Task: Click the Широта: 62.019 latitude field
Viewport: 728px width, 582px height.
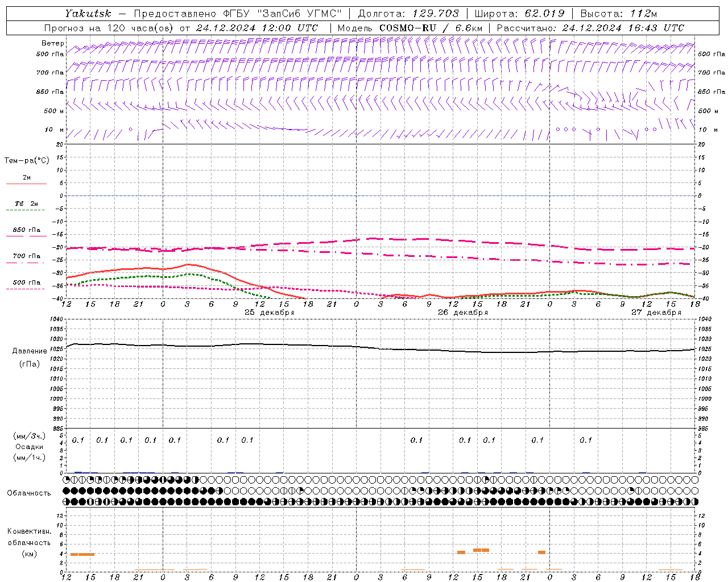Action: (519, 13)
